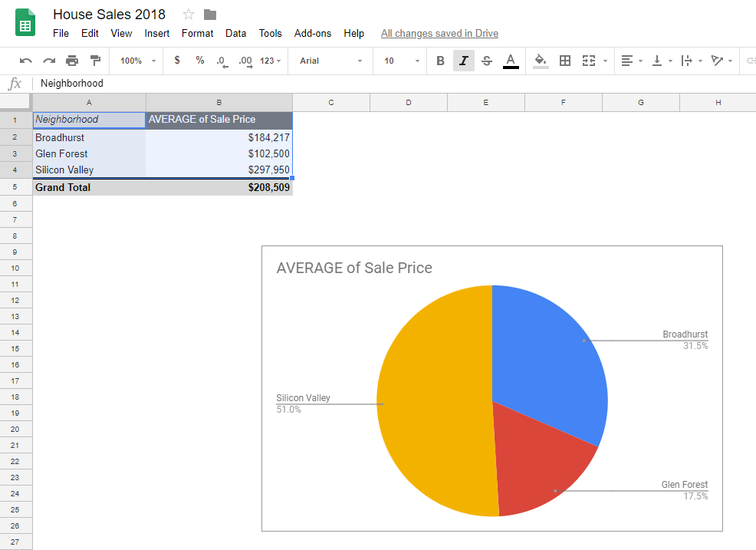Open the View menu
The image size is (756, 550).
pyautogui.click(x=121, y=33)
